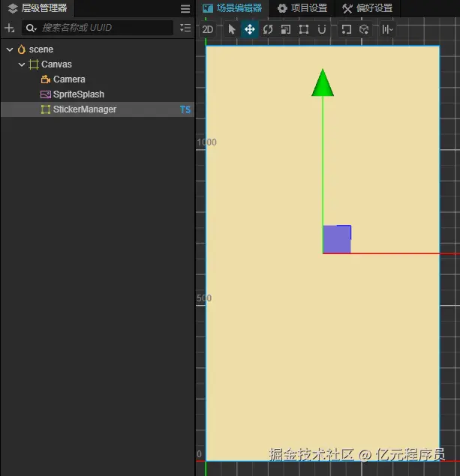
Task: Click the green Y-axis arrow gizmo
Action: (x=323, y=82)
